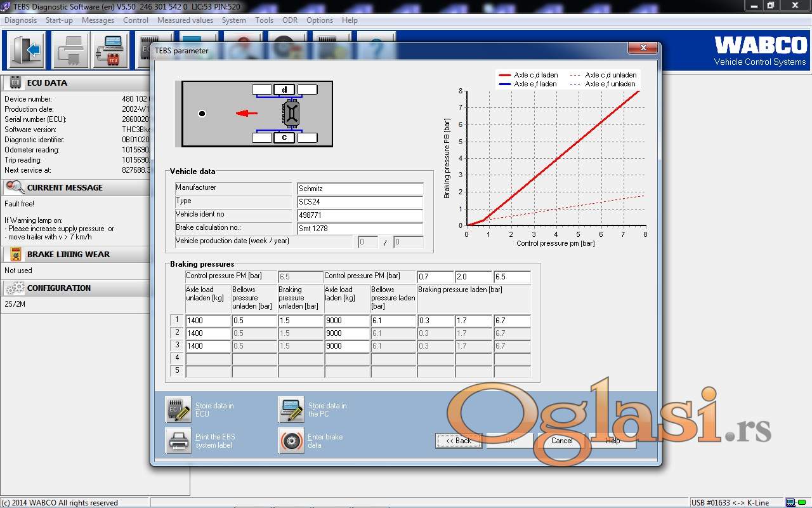
Task: Click row 1 braking pressure laden 0.3
Action: pyautogui.click(x=436, y=321)
